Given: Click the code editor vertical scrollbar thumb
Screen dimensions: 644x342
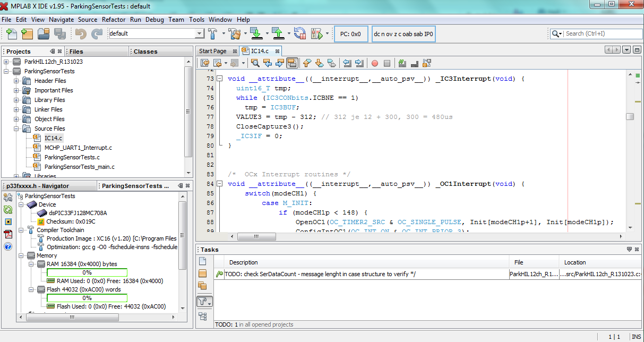Looking at the screenshot, I should 630,117.
